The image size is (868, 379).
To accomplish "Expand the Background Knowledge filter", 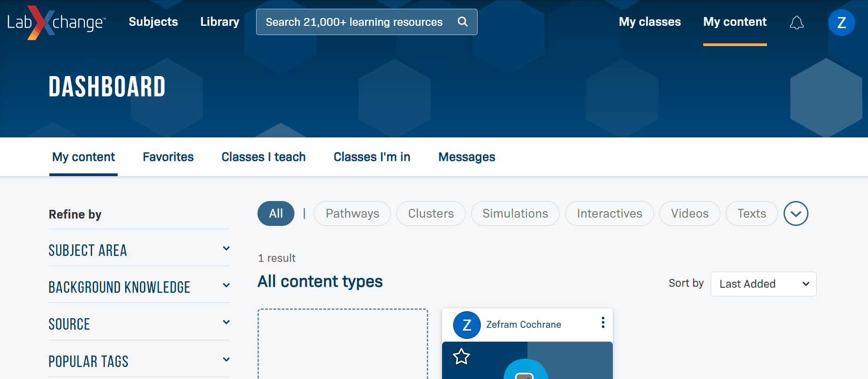I will coord(139,287).
